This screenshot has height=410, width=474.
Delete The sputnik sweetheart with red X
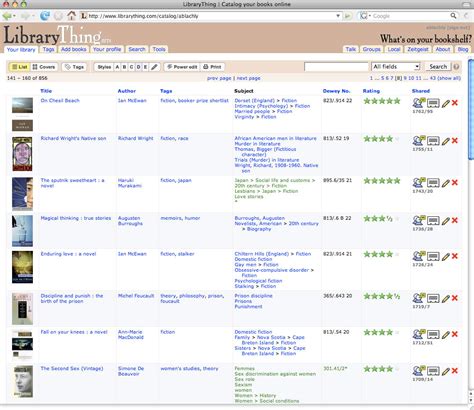(455, 183)
